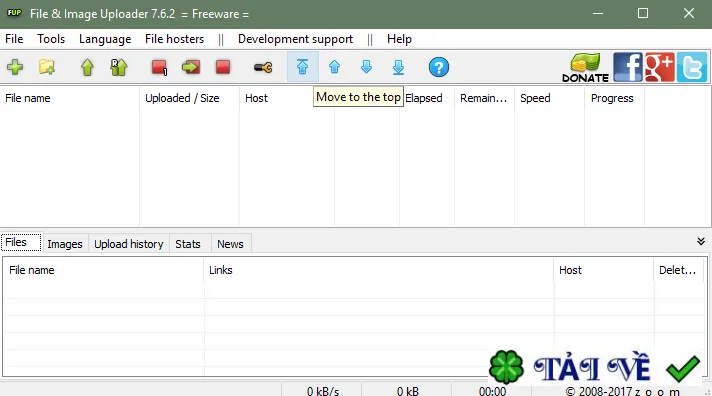Switch to the Files tab
Viewport: 712px width, 396px height.
click(21, 243)
